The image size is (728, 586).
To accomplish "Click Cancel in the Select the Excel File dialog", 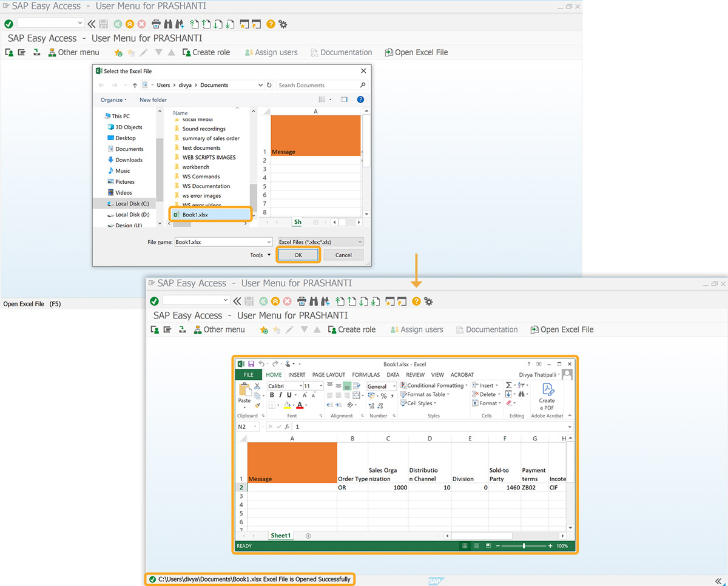I will (x=343, y=255).
